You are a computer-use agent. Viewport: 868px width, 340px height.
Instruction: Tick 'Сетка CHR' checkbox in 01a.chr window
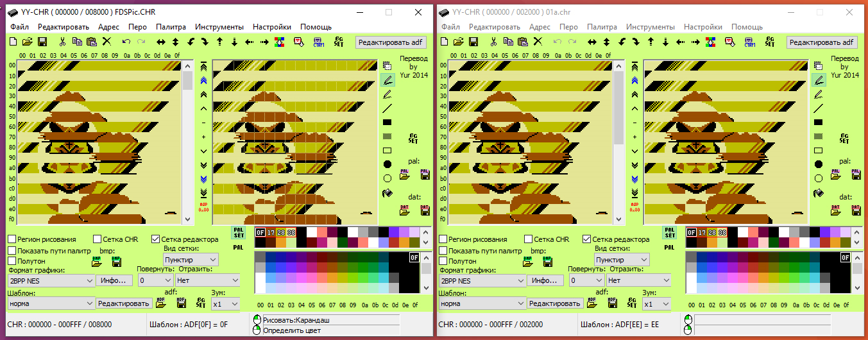pyautogui.click(x=529, y=239)
